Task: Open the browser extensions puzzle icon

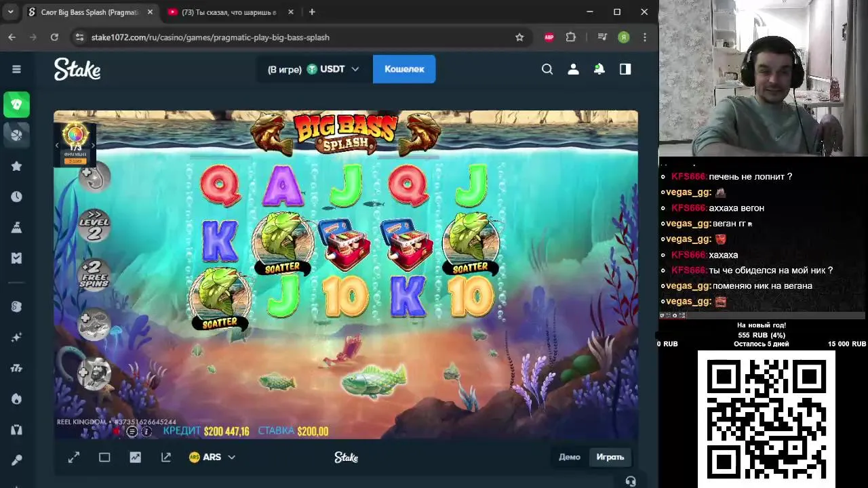Action: (x=570, y=37)
